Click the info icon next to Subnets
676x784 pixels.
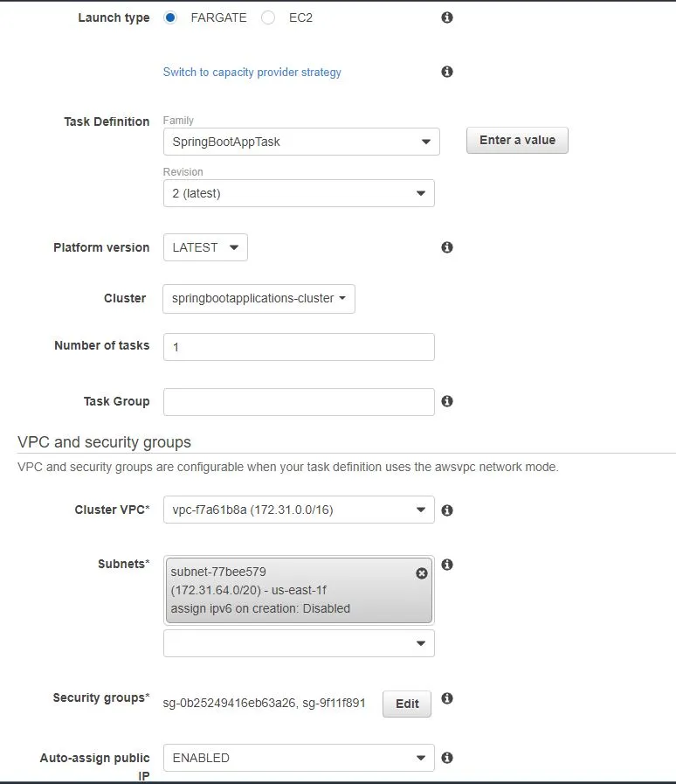point(446,565)
